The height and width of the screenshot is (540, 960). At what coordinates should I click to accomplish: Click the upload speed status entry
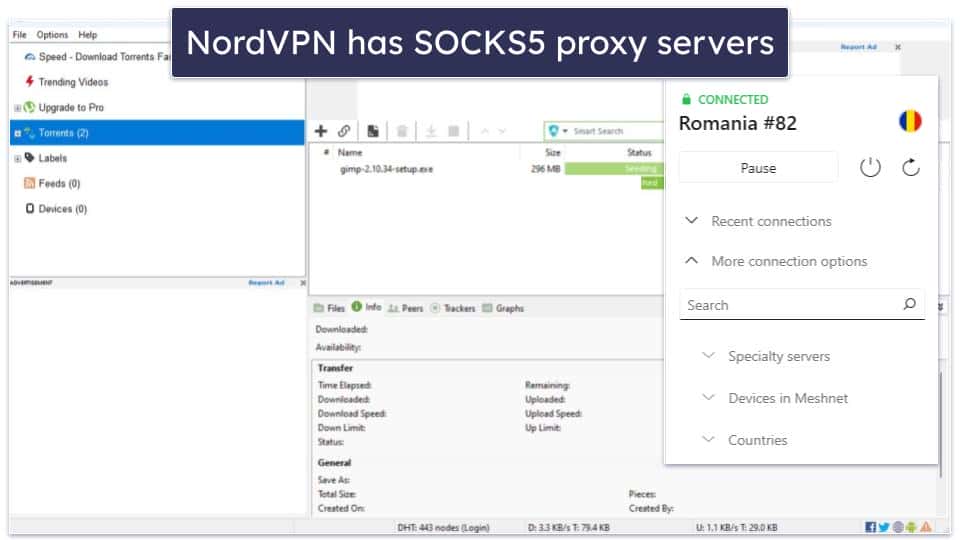[737, 527]
